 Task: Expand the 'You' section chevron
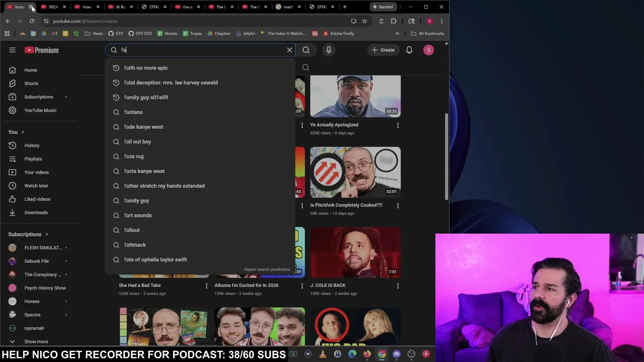pyautogui.click(x=22, y=132)
